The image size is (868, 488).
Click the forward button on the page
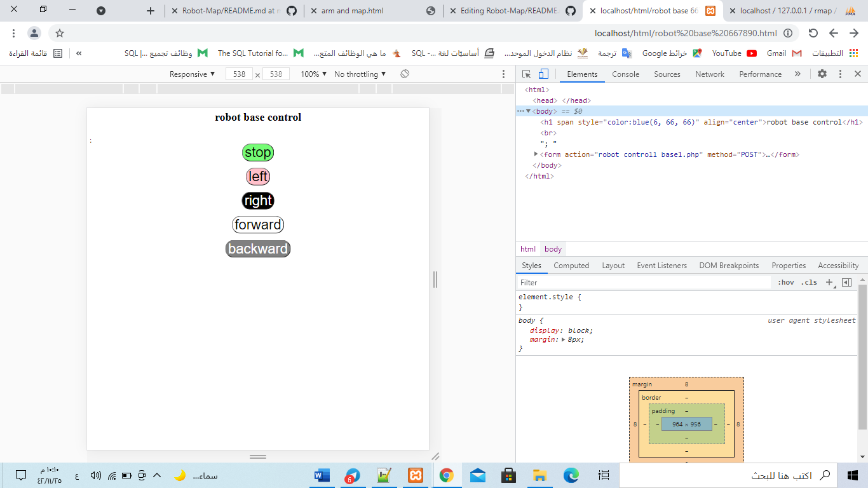pos(258,225)
